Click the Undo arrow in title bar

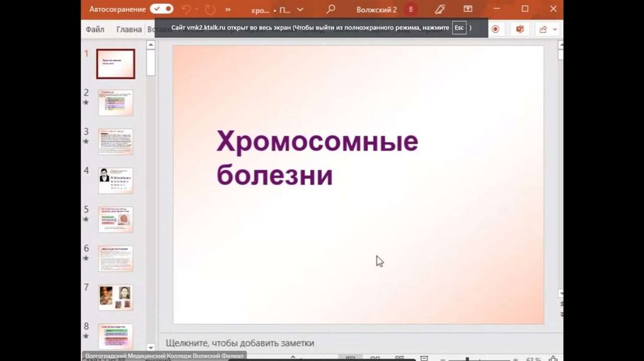[x=187, y=9]
